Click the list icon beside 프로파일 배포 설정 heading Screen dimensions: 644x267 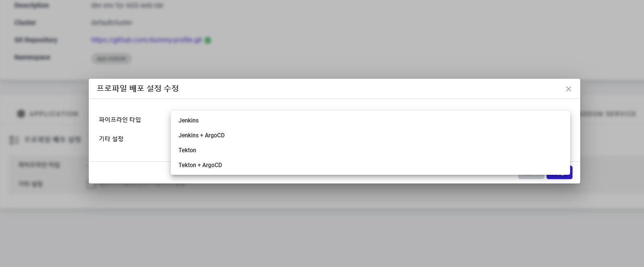click(14, 140)
